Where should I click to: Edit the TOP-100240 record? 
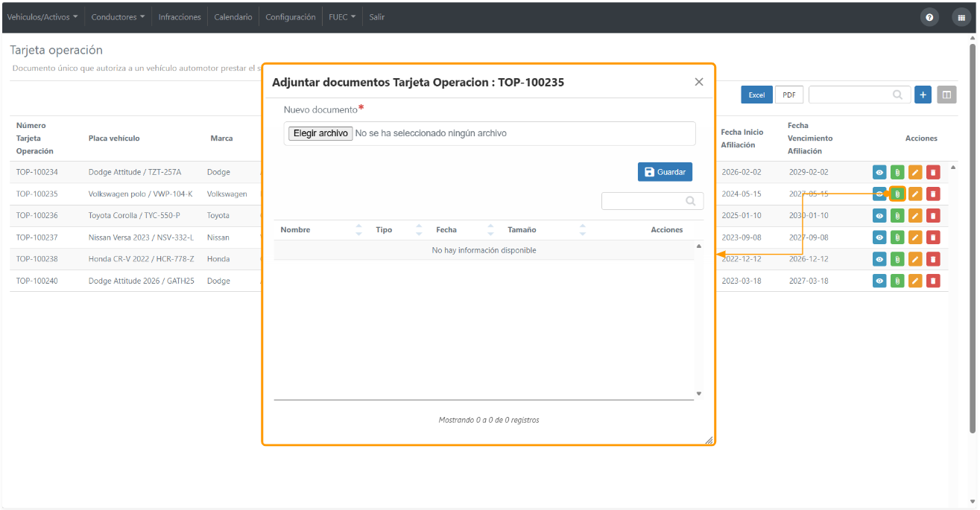click(x=915, y=281)
